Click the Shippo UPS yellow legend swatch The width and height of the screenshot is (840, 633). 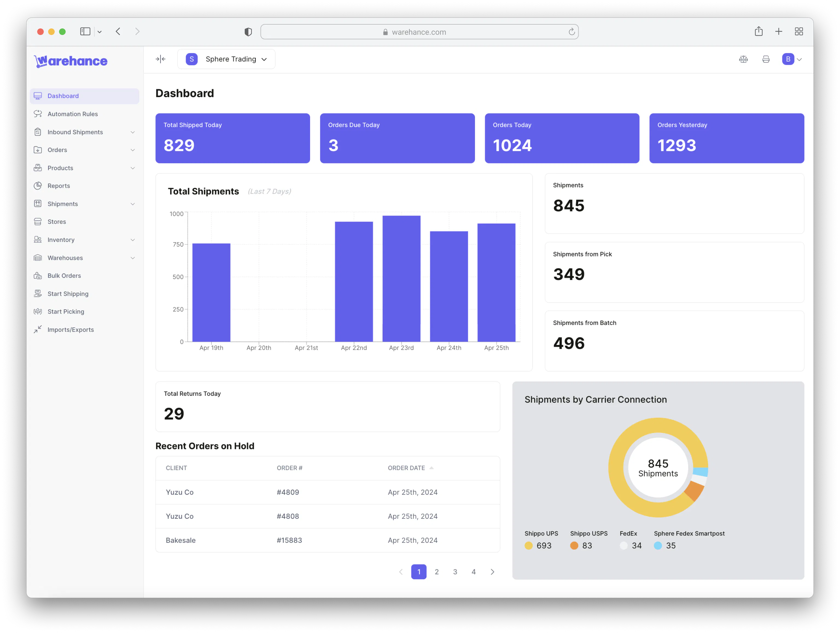(528, 545)
